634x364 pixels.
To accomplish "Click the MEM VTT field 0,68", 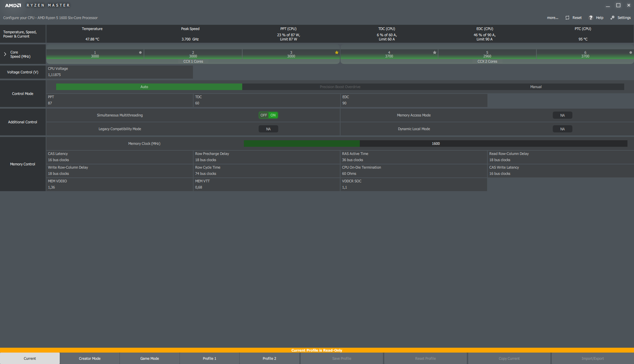I will 267,184.
